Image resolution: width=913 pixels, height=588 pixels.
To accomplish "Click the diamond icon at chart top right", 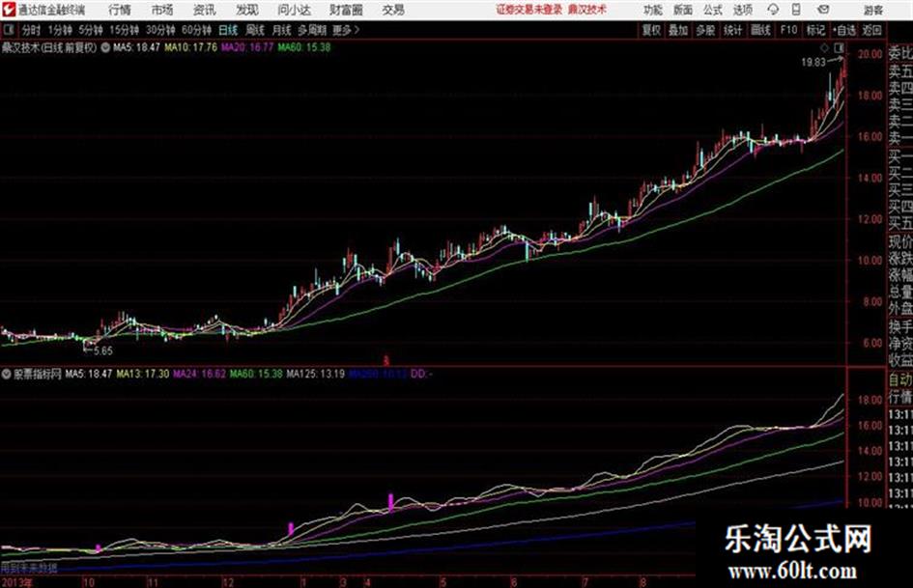I will tap(824, 47).
